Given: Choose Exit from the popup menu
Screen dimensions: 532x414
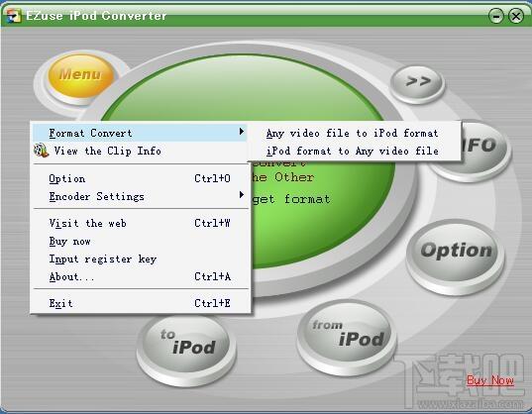Looking at the screenshot, I should (140, 303).
